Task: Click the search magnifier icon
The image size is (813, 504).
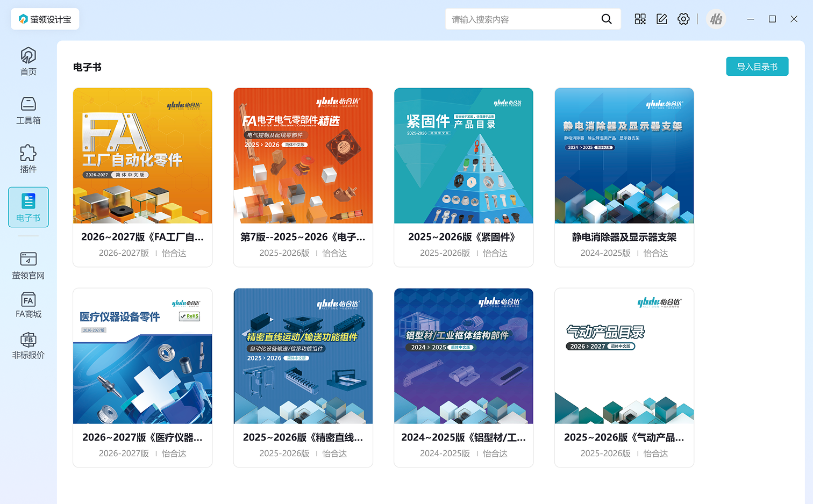Action: point(607,19)
